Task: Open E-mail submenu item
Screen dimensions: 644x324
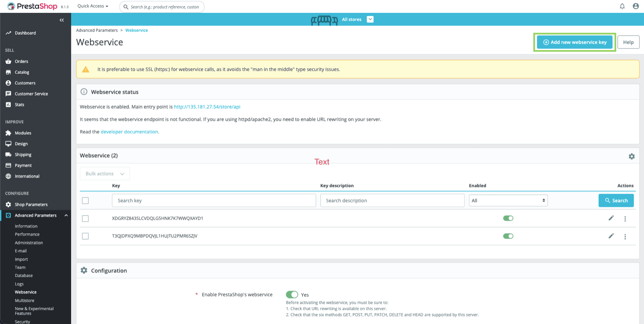Action: [21, 251]
